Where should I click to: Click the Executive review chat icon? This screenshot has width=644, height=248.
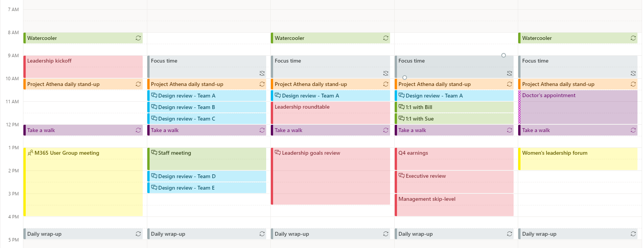[x=402, y=176]
